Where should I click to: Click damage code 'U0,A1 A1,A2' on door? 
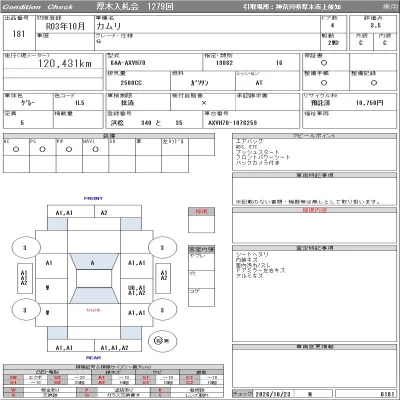pos(137,290)
